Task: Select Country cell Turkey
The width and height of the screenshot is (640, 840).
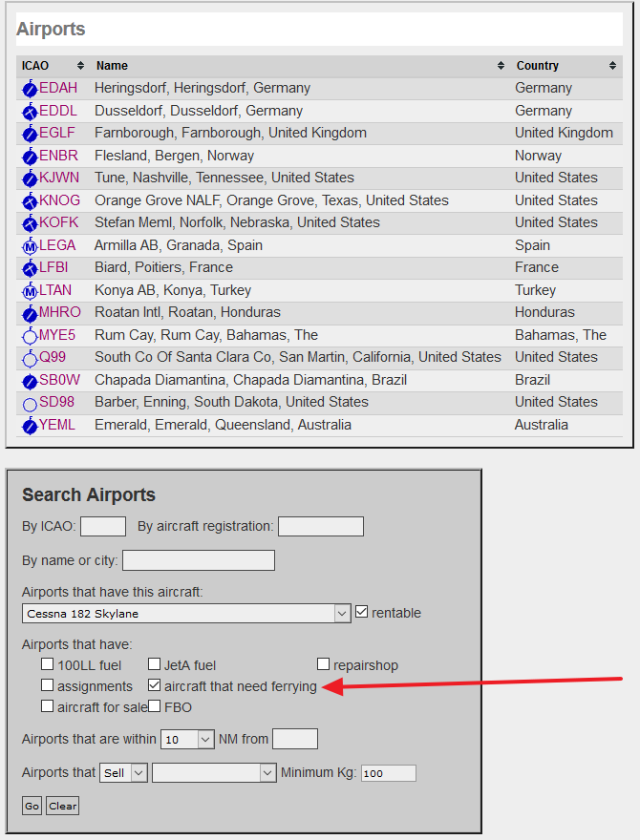Action: click(536, 290)
